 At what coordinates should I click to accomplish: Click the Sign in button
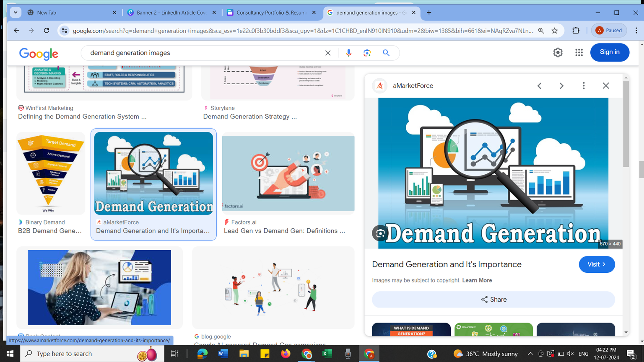tap(610, 52)
